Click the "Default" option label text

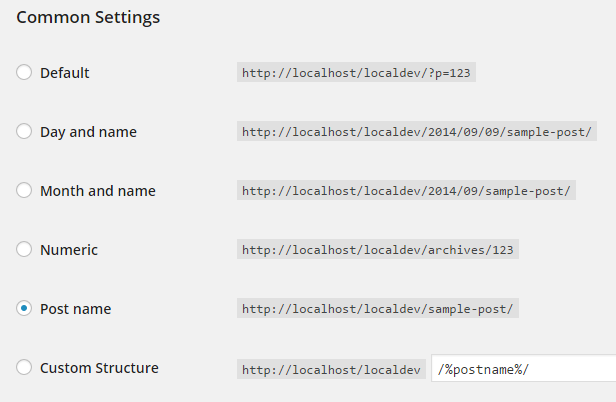click(x=65, y=73)
